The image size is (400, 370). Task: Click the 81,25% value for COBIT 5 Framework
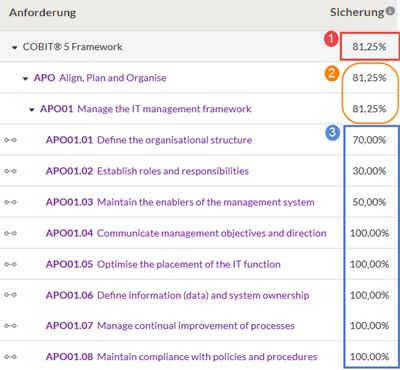(x=369, y=47)
